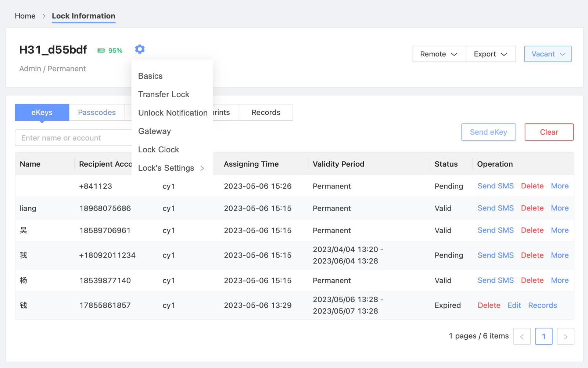
Task: Delete eKey for 18589706961
Action: click(532, 230)
